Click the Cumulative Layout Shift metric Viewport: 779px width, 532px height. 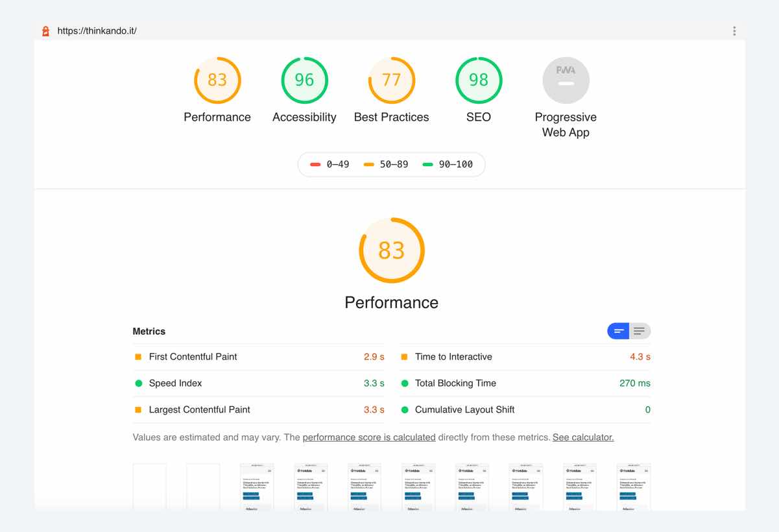tap(525, 410)
